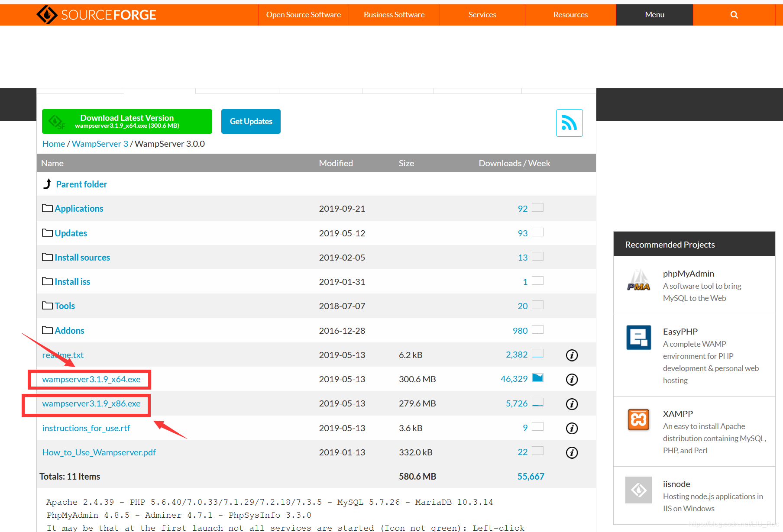Click the Addons folder icon

point(47,330)
